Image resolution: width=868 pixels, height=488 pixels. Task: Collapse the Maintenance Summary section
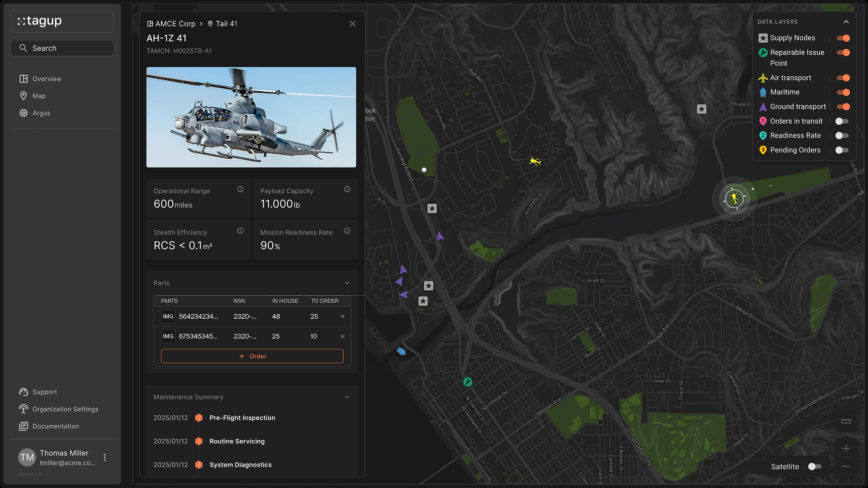pos(347,397)
